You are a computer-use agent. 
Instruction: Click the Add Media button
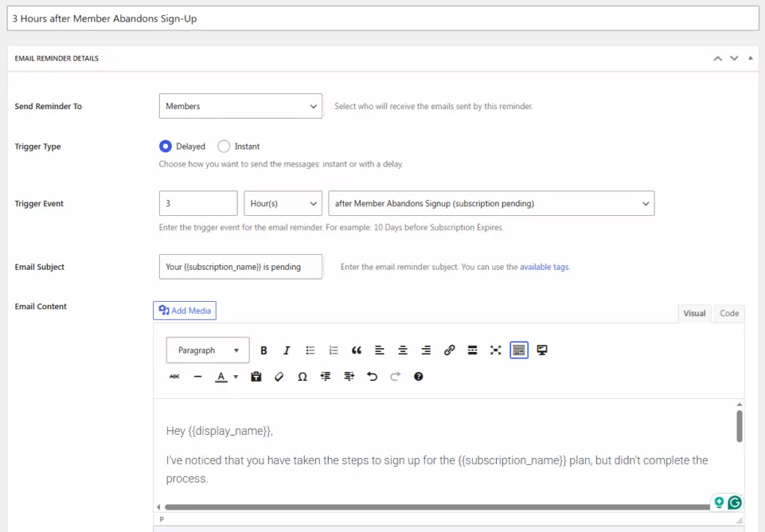[x=185, y=311]
